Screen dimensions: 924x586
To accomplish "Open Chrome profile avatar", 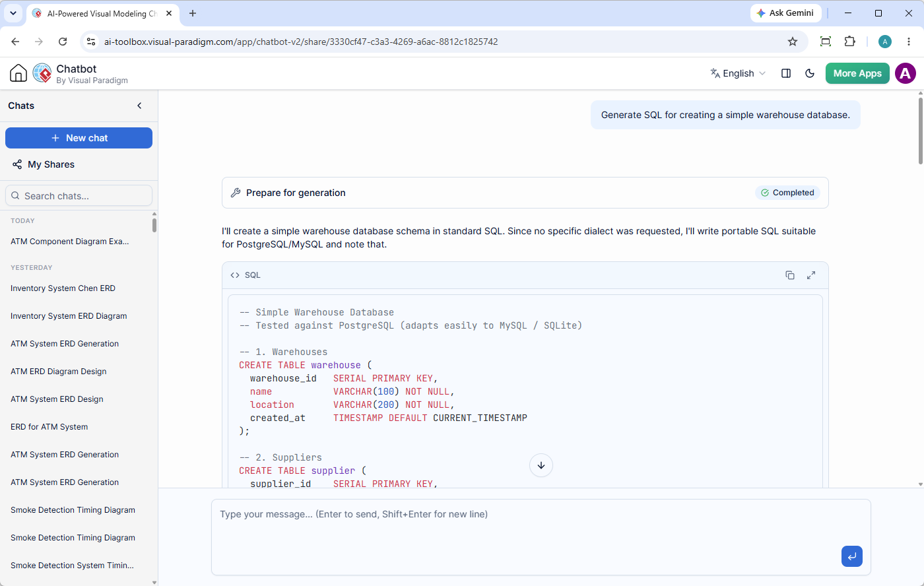I will point(885,42).
